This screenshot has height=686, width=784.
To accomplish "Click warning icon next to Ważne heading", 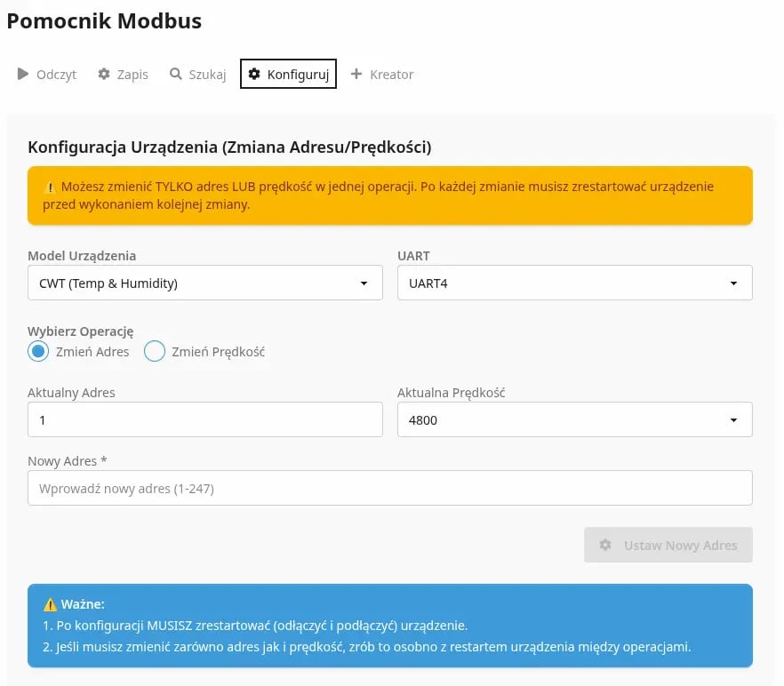I will 50,604.
